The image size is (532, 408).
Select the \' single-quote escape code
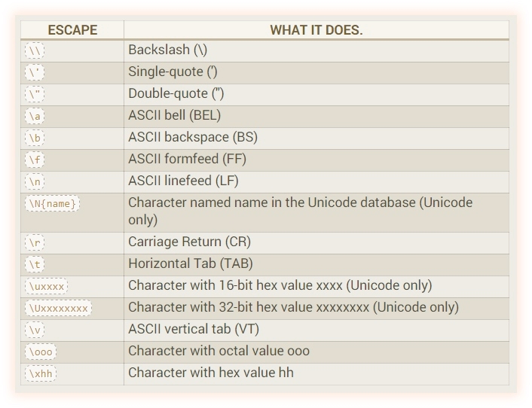tap(35, 72)
